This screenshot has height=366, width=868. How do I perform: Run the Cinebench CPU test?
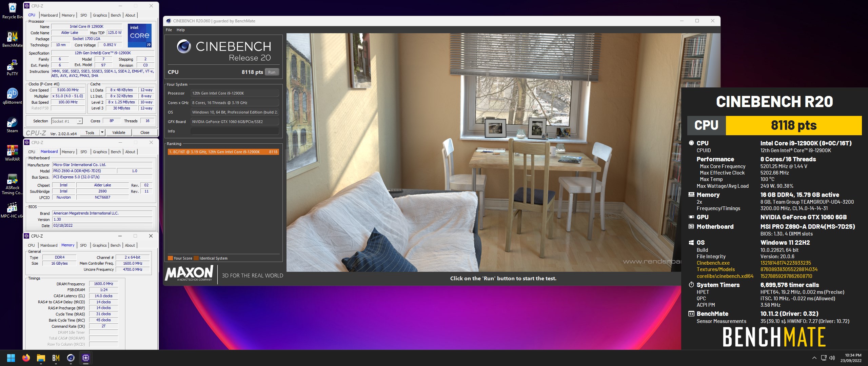pos(272,72)
